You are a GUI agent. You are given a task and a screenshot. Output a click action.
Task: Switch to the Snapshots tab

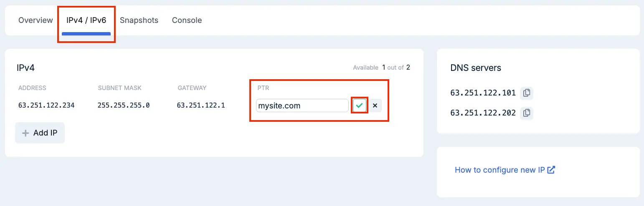[139, 20]
